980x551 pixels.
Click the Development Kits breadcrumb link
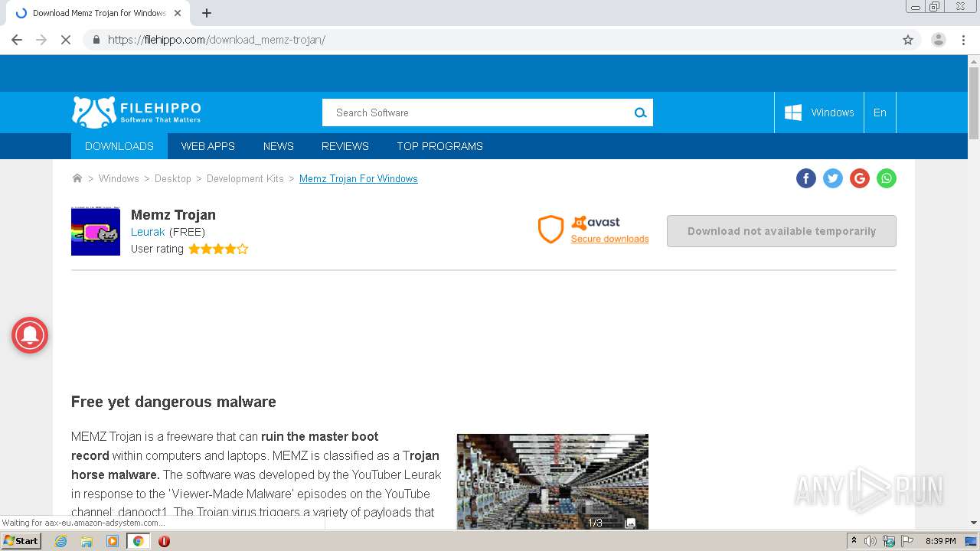pos(245,178)
